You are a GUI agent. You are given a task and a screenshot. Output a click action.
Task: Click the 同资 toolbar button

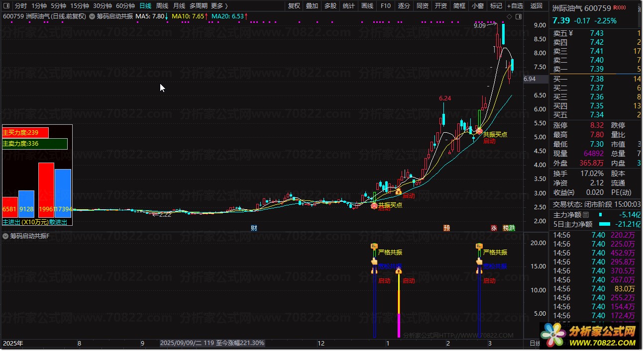coord(423,6)
